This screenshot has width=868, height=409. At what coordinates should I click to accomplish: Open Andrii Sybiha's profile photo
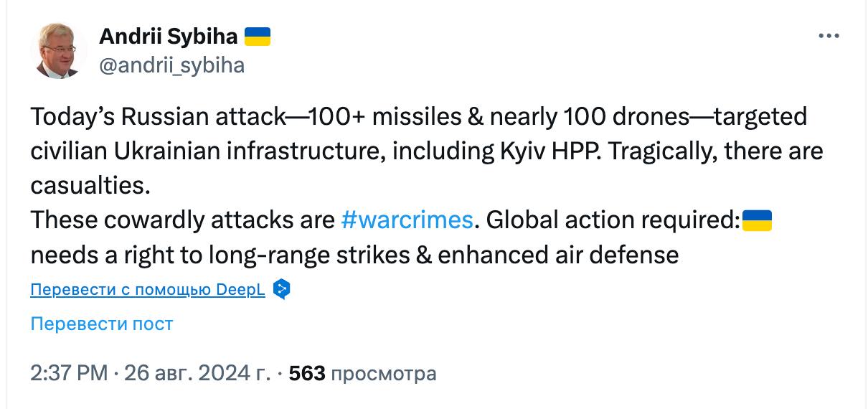tap(61, 50)
